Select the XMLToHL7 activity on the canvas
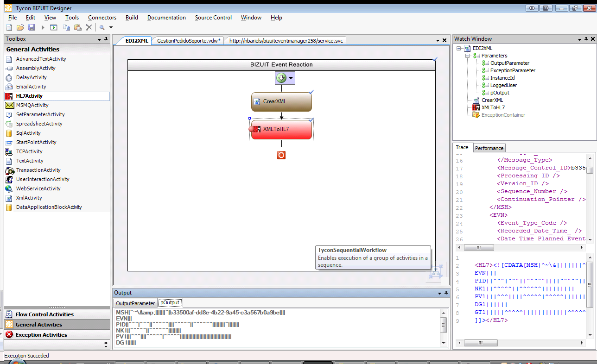Image resolution: width=597 pixels, height=364 pixels. (x=281, y=130)
